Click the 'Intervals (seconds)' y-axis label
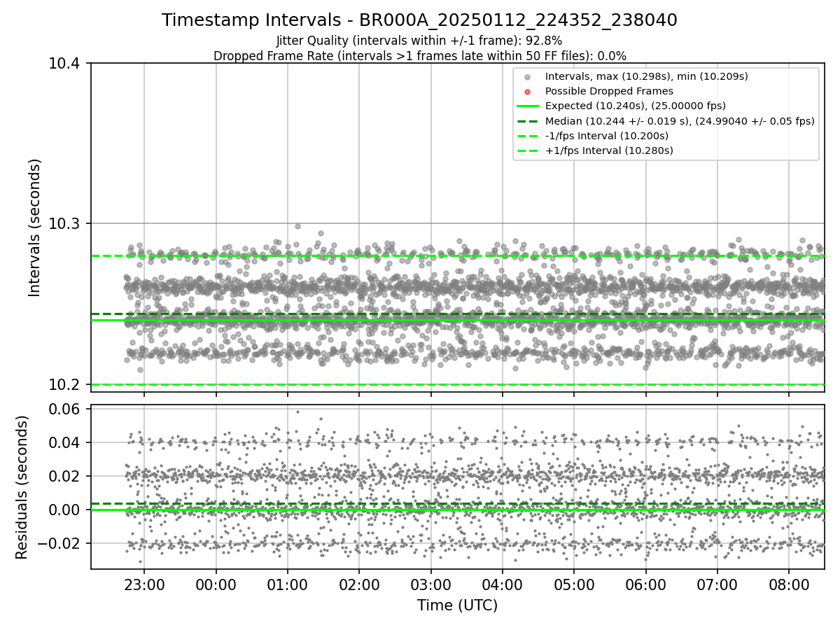Screen dimensions: 840x630 pos(35,227)
